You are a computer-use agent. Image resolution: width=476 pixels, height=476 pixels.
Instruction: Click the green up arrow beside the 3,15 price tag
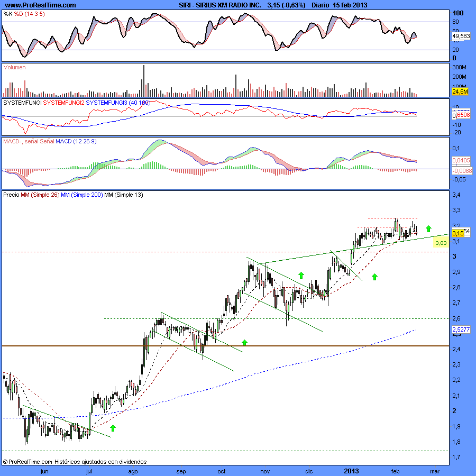pyautogui.click(x=428, y=228)
